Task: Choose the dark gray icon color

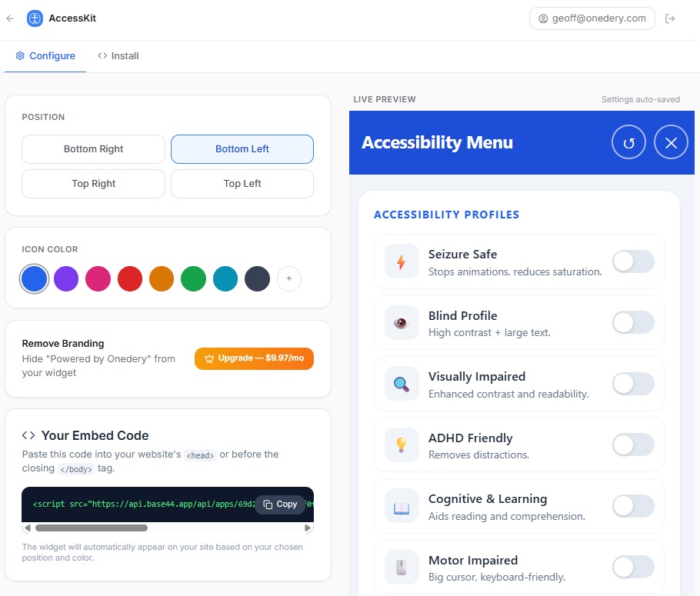Action: click(x=257, y=278)
